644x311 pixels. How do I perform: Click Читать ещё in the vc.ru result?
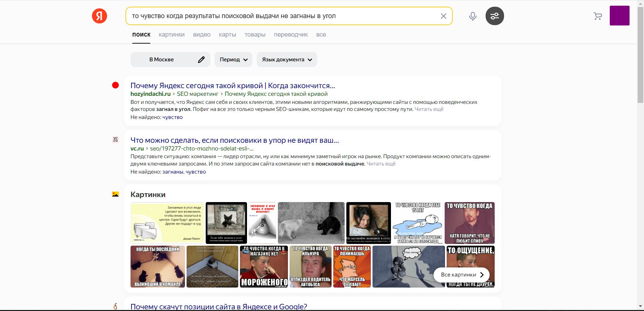pos(381,164)
